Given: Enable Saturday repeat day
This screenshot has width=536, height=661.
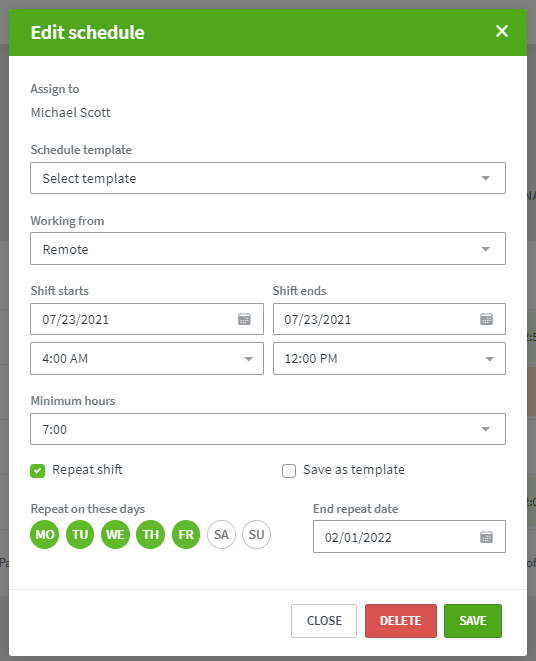Looking at the screenshot, I should 221,535.
